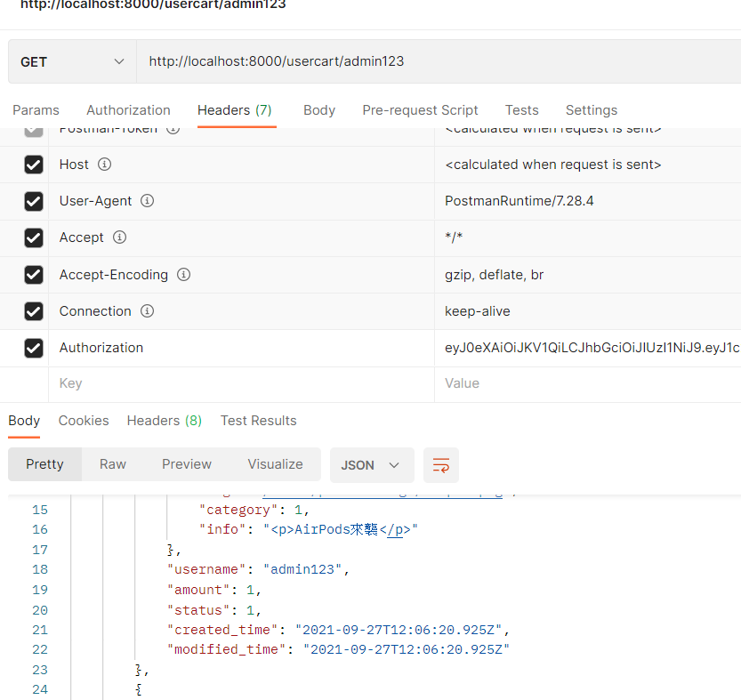
Task: Click the info icon beside Host header
Action: click(104, 165)
